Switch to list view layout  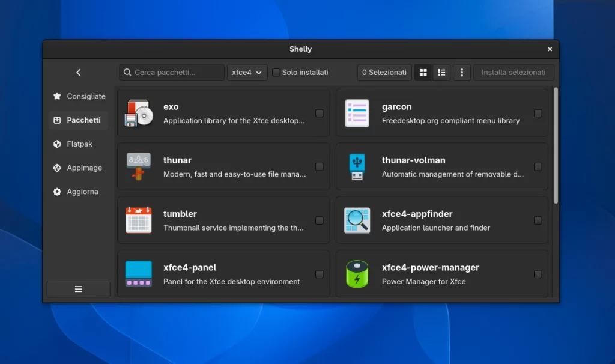pyautogui.click(x=441, y=73)
